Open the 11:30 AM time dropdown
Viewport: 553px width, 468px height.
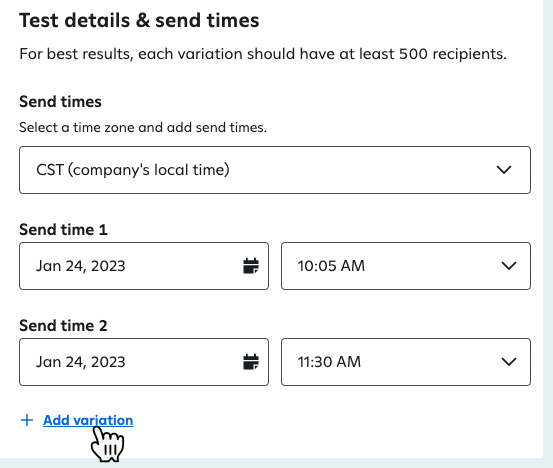[x=406, y=362]
